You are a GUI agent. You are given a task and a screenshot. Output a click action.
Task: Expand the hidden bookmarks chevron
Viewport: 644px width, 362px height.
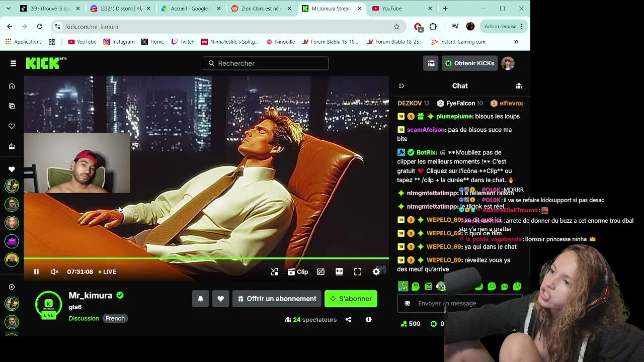click(x=516, y=42)
